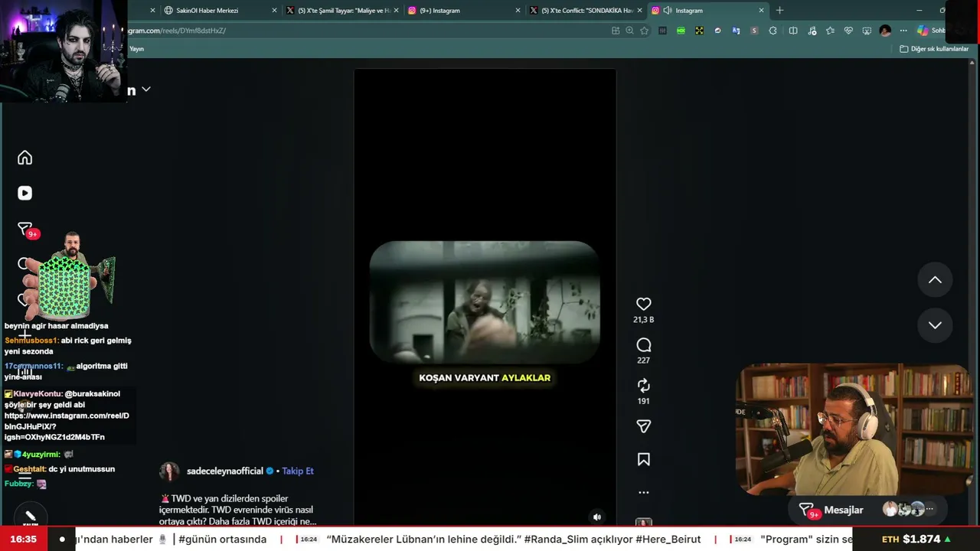The image size is (980, 551).
Task: Repost the reel using the repost icon
Action: tap(644, 386)
